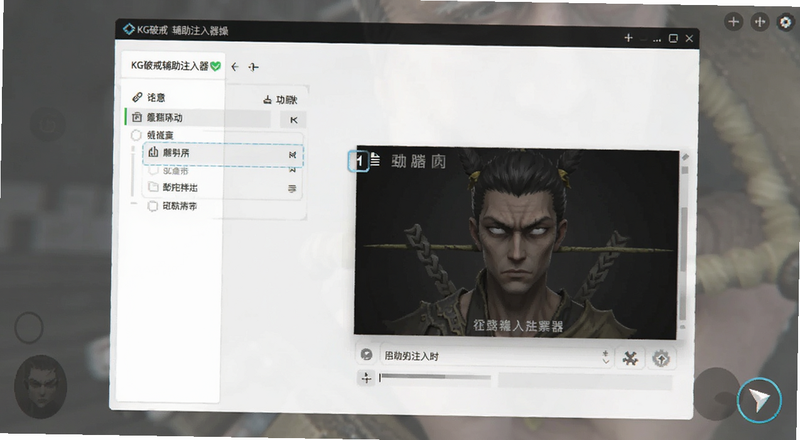Image resolution: width=800 pixels, height=440 pixels.
Task: Click the hand-chart icon in the dashed highlighted row
Action: pos(153,152)
